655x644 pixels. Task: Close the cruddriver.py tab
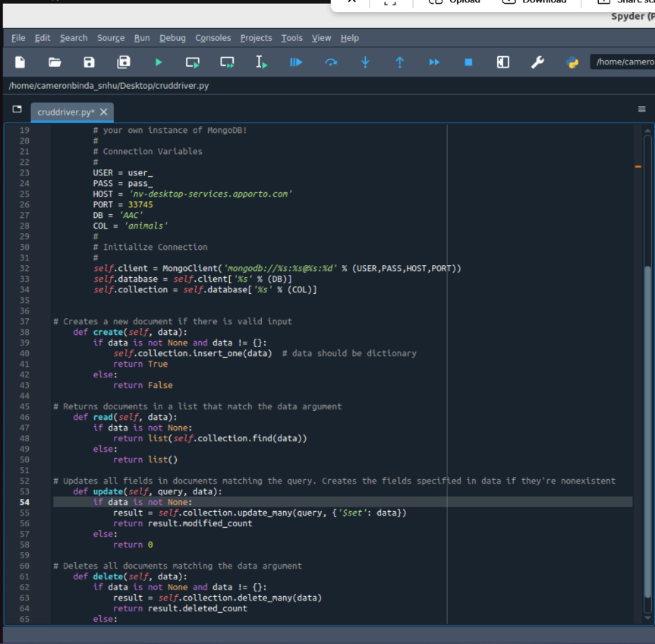click(x=104, y=112)
